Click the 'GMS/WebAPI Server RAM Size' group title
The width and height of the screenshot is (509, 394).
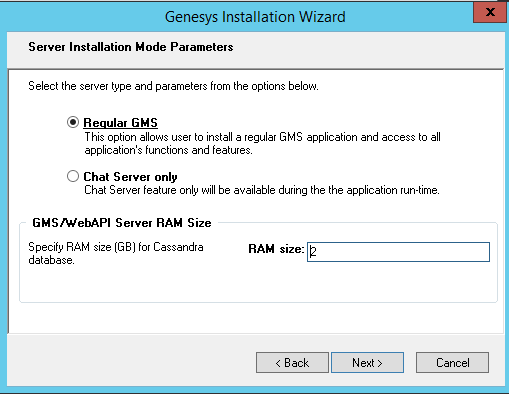tap(122, 222)
